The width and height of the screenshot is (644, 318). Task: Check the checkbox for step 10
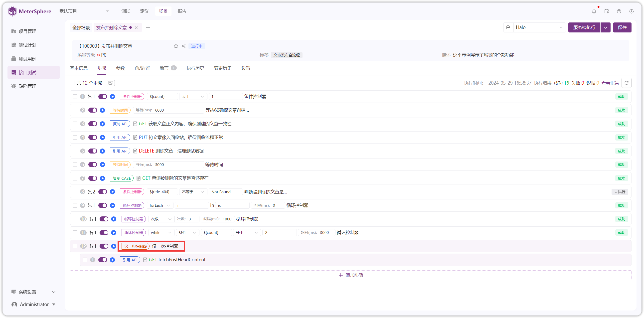(x=75, y=219)
